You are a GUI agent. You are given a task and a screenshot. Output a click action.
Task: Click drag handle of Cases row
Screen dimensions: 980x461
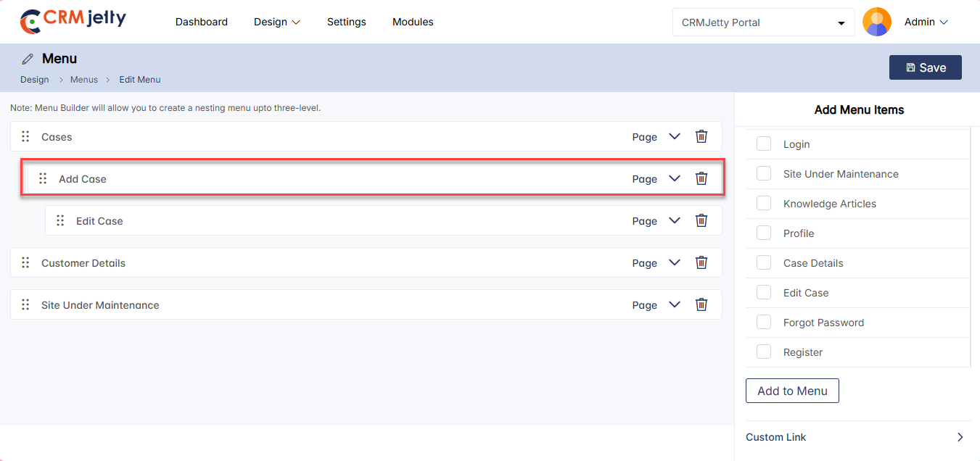point(25,136)
